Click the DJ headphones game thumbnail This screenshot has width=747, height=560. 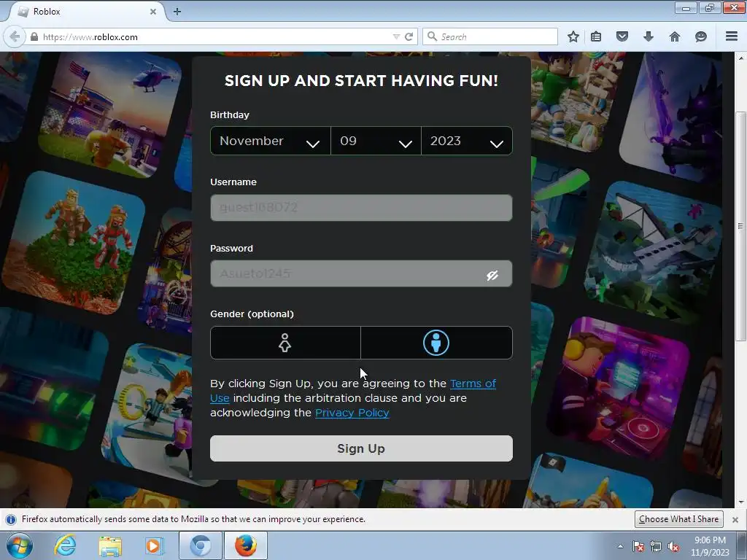tap(618, 388)
